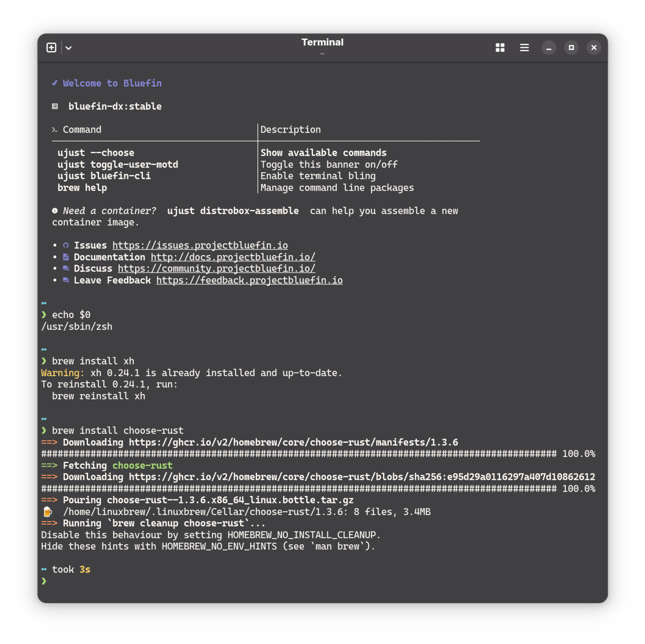645x644 pixels.
Task: Click the 'echo $0' command line
Action: (x=71, y=315)
